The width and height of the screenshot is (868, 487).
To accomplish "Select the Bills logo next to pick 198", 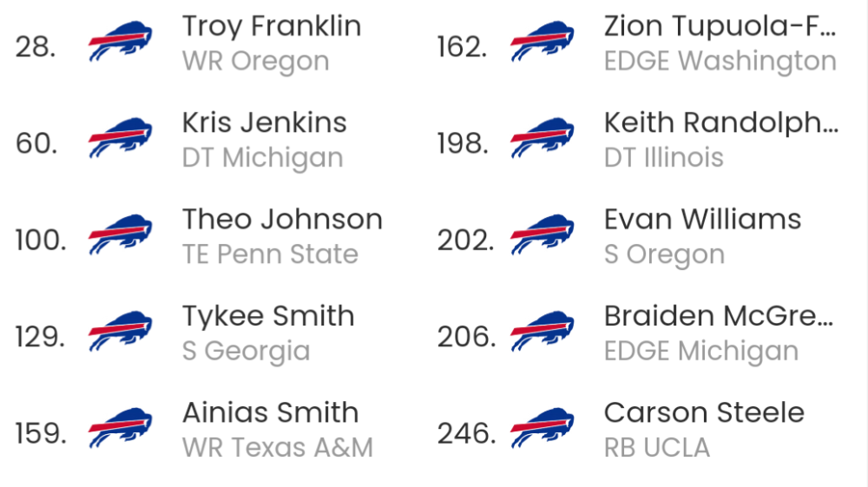I will 542,138.
